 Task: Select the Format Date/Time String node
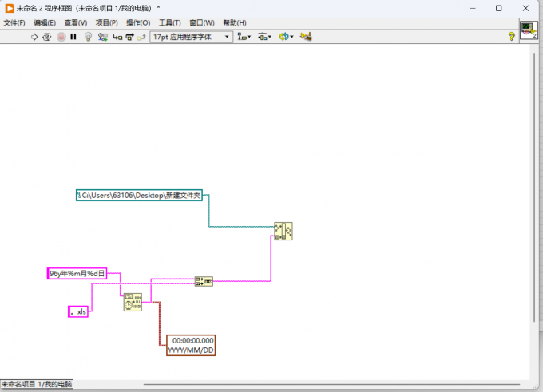point(133,302)
